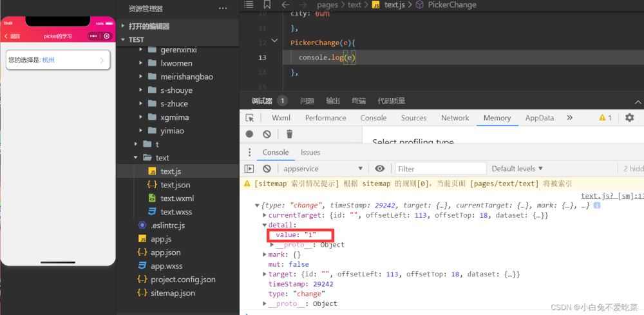
Task: Collapse the detail object in console
Action: [265, 225]
